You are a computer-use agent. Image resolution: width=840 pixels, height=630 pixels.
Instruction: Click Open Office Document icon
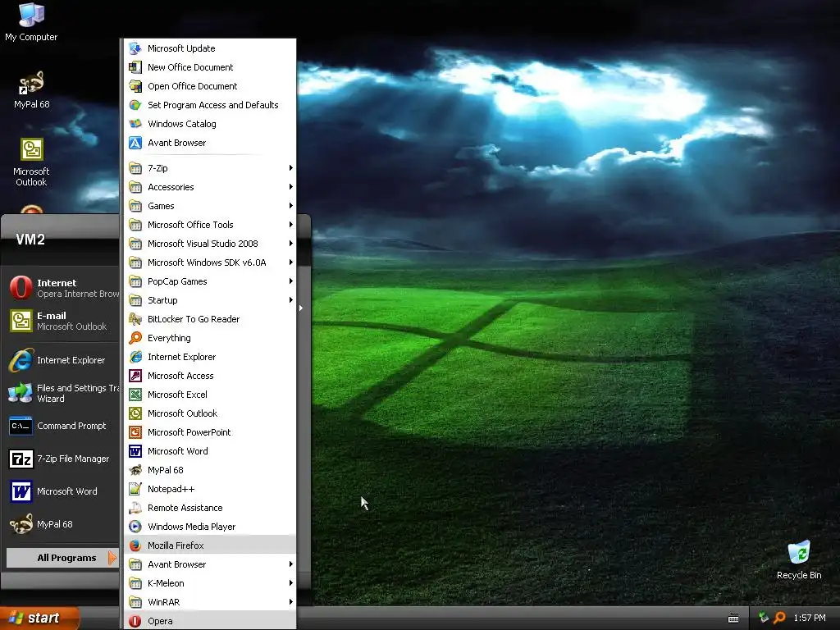(135, 85)
